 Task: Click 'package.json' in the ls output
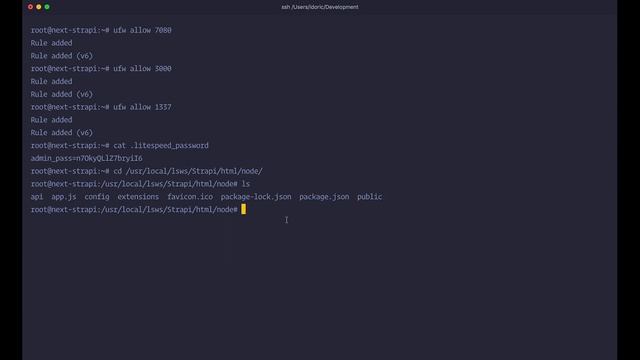324,197
